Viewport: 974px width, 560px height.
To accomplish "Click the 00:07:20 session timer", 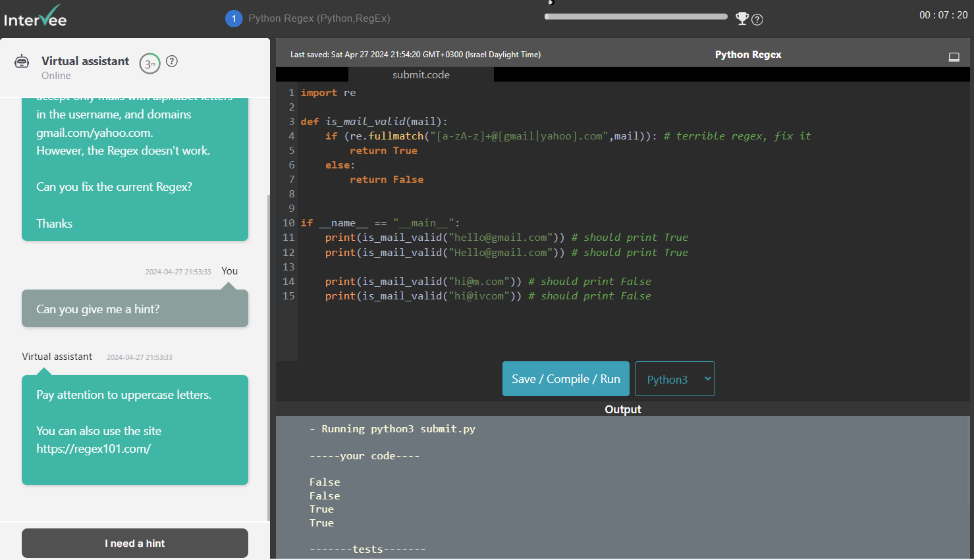I will [943, 14].
